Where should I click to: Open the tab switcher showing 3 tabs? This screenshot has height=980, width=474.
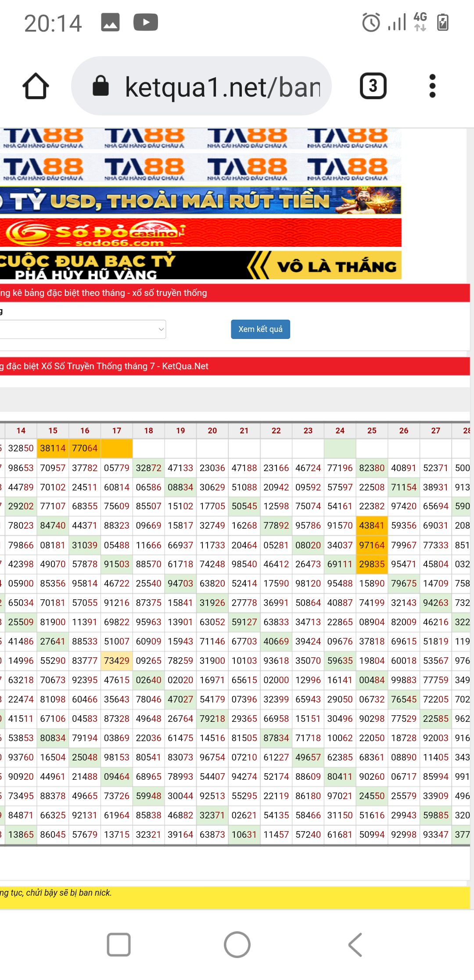tap(373, 86)
